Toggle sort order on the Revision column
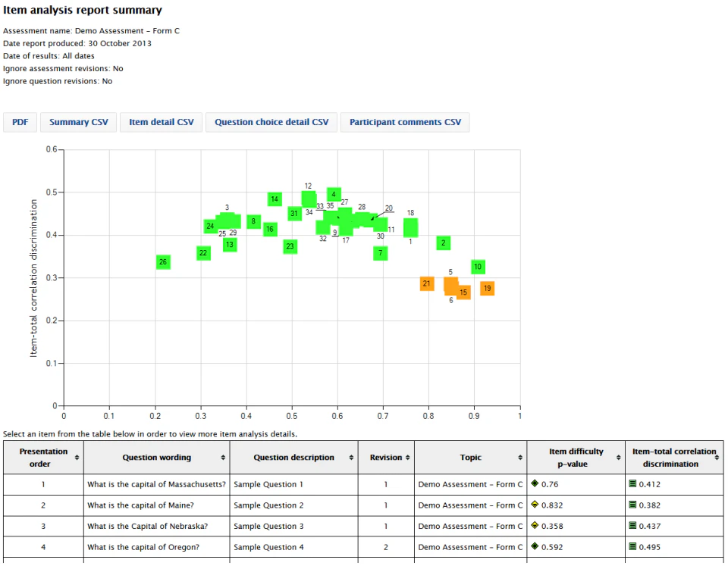This screenshot has height=566, width=728. point(406,457)
